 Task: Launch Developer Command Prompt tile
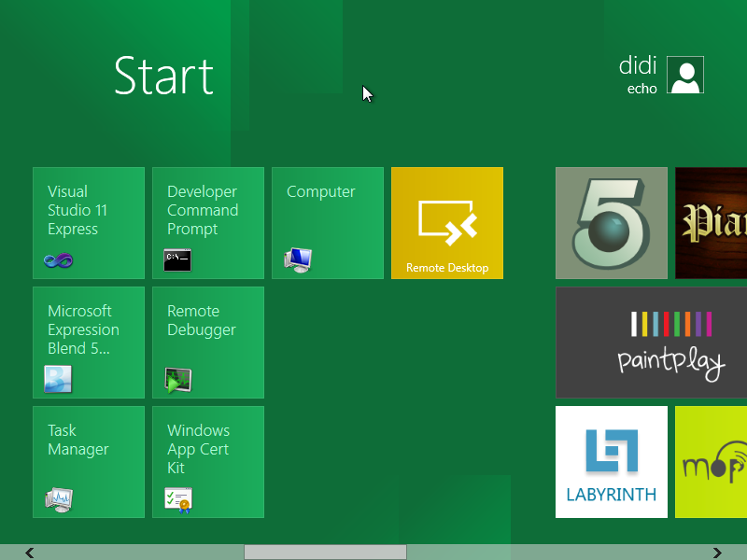pos(208,223)
